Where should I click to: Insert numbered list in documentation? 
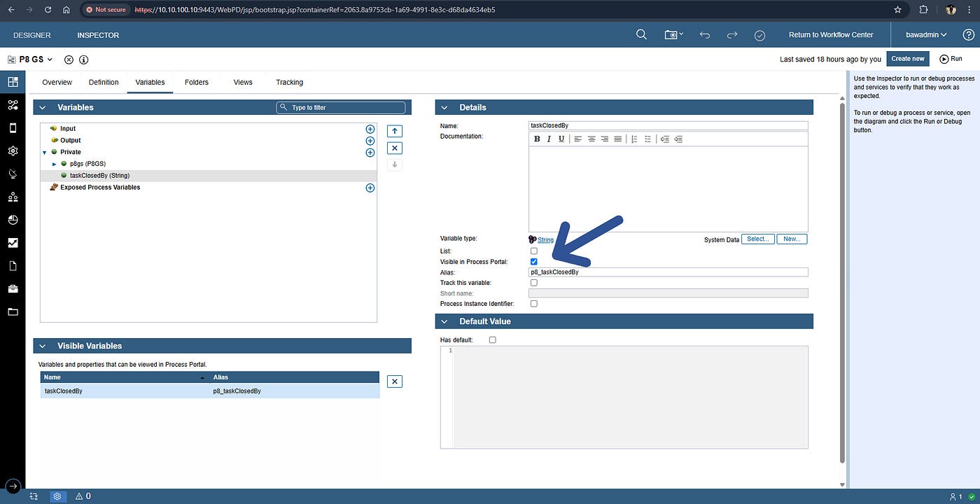coord(634,139)
